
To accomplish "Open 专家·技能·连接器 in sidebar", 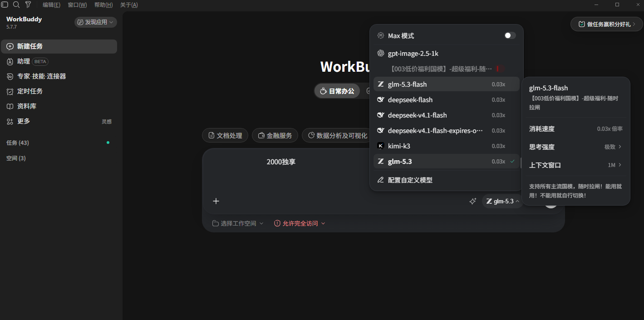I will 59,76.
